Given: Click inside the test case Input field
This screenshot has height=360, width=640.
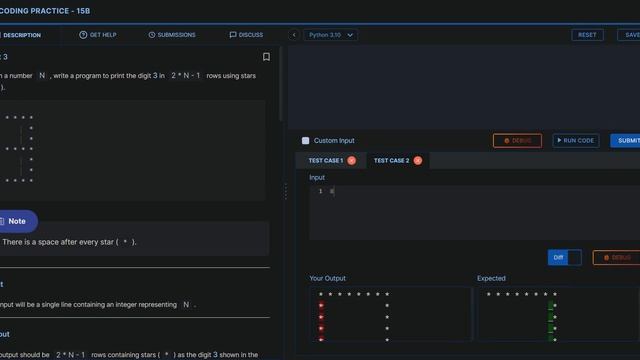Looking at the screenshot, I should (x=474, y=213).
